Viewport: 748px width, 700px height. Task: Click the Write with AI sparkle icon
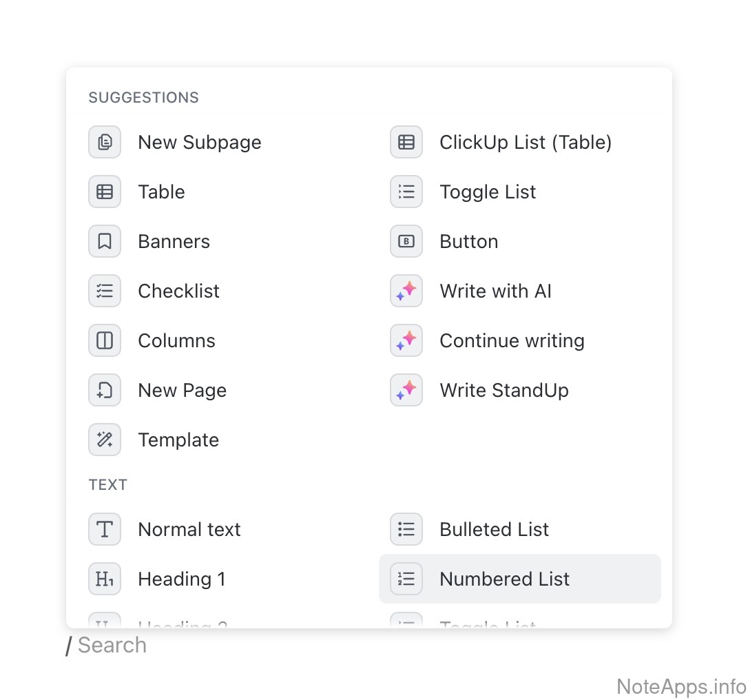tap(406, 291)
